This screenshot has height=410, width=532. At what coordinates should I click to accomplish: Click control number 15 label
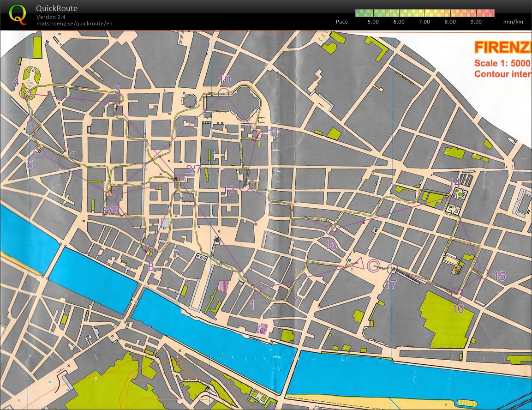pos(499,276)
